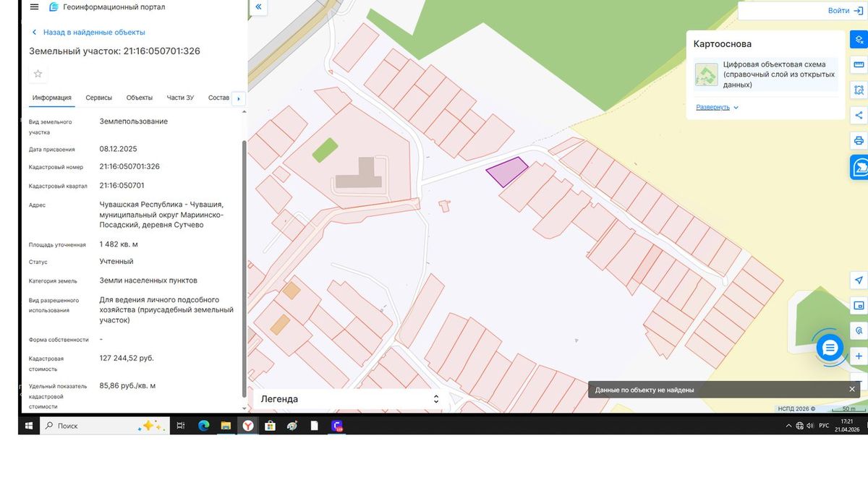
Task: Go back via 'Назад в найденные объекты'
Action: (x=88, y=33)
